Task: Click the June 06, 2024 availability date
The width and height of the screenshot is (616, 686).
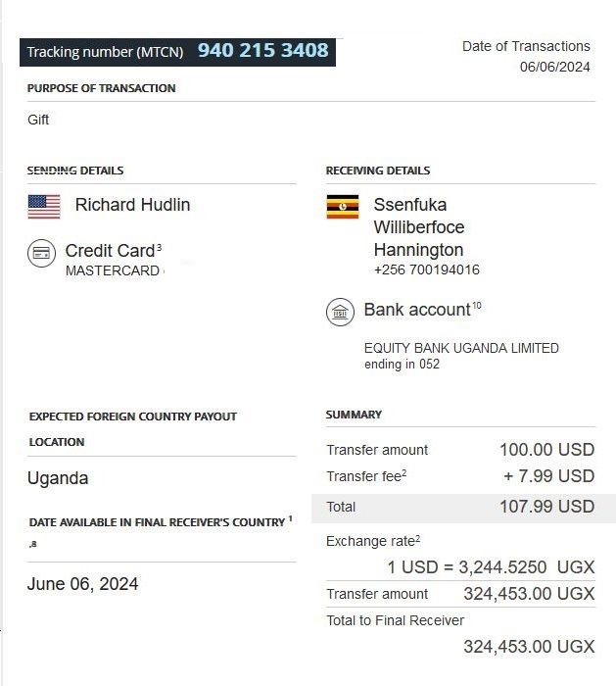Action: [82, 584]
